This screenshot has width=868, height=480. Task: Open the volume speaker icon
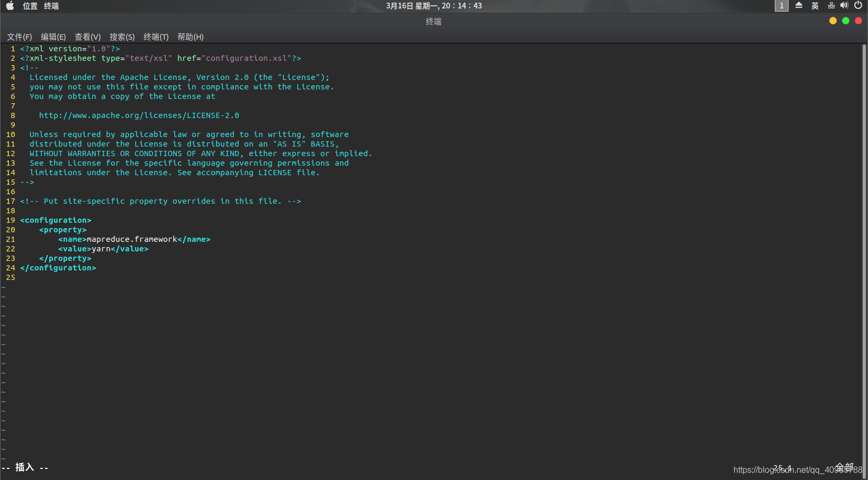(844, 6)
